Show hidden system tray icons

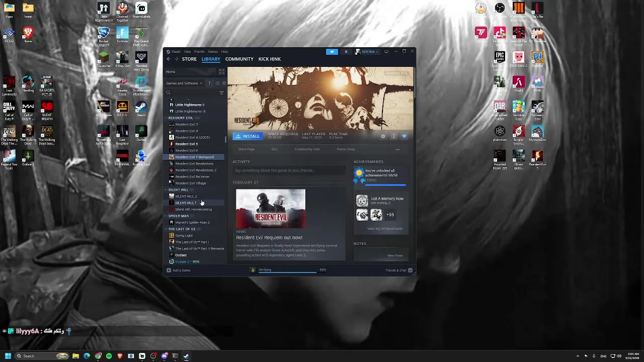click(x=578, y=356)
